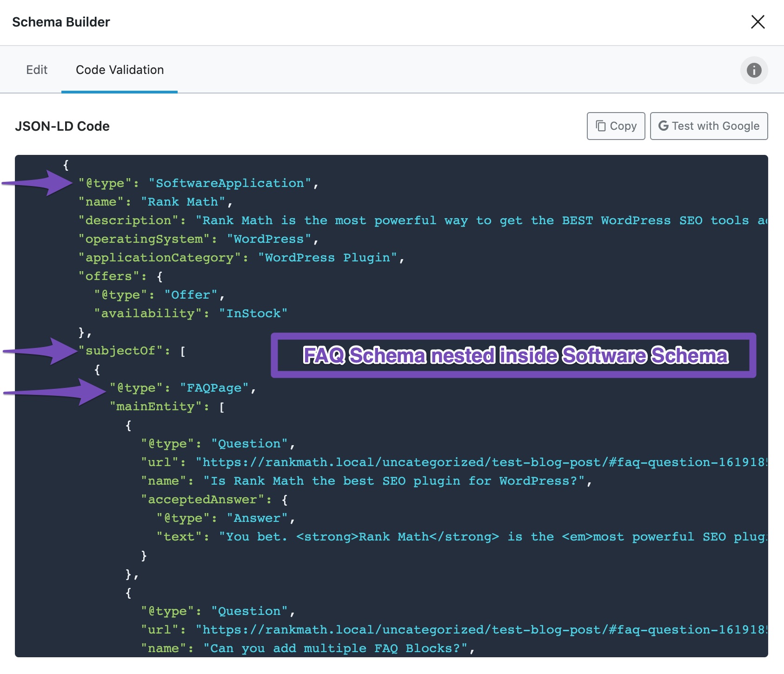Copy the JSON-LD code
This screenshot has height=674, width=784.
[616, 126]
